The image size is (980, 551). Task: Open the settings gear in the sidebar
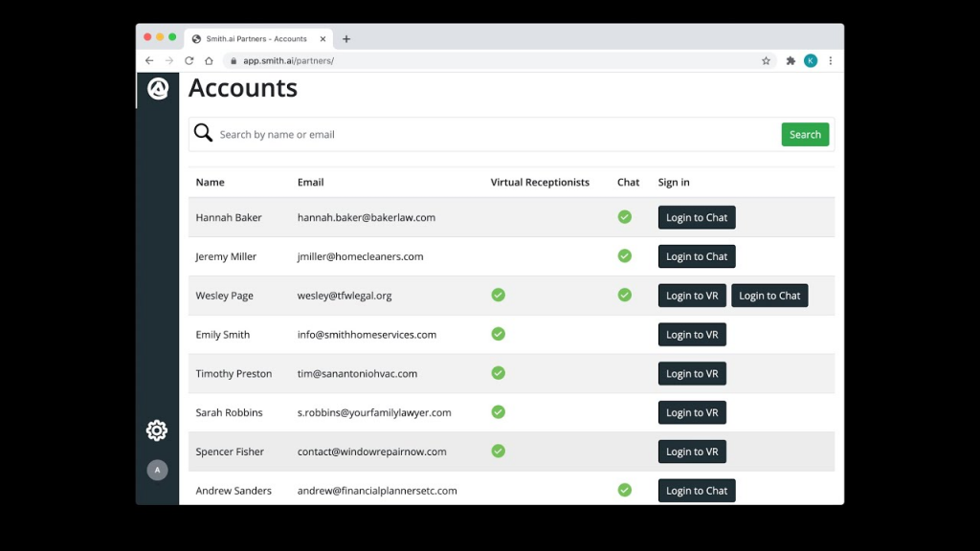pos(156,430)
